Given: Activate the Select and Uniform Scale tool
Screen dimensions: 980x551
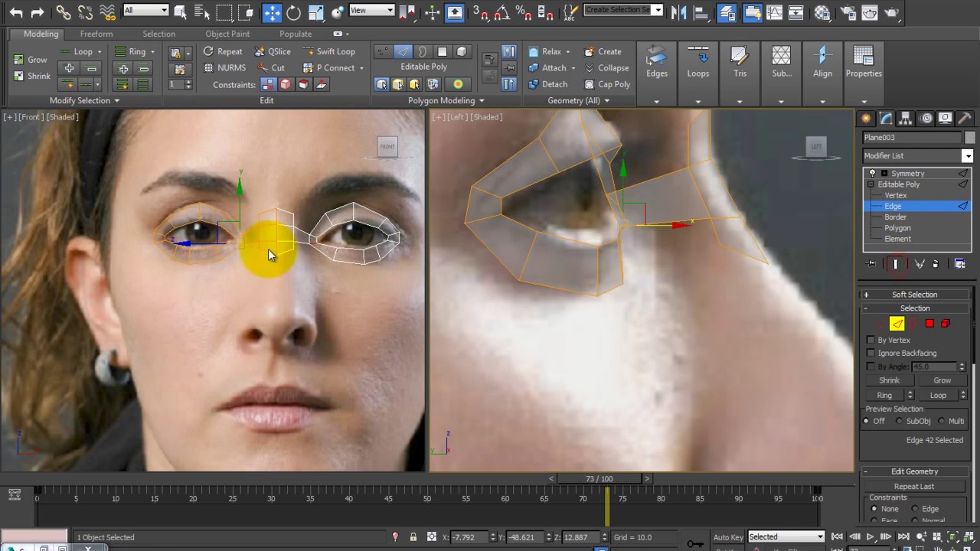Looking at the screenshot, I should (316, 12).
